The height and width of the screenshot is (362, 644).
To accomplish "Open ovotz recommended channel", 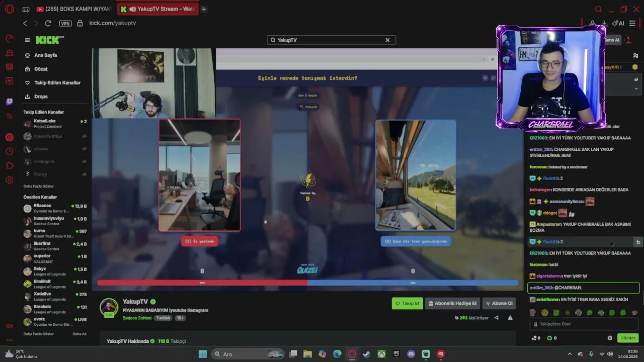I will (55, 321).
